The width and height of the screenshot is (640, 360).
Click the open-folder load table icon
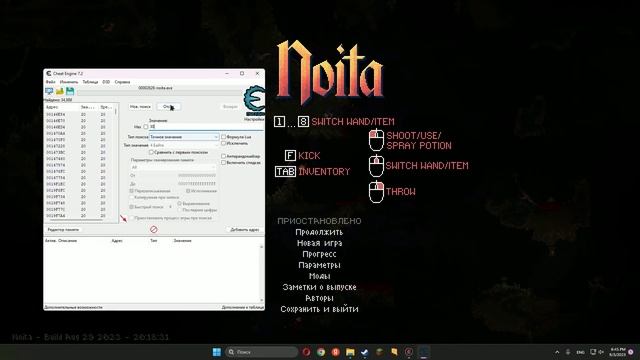pyautogui.click(x=60, y=91)
